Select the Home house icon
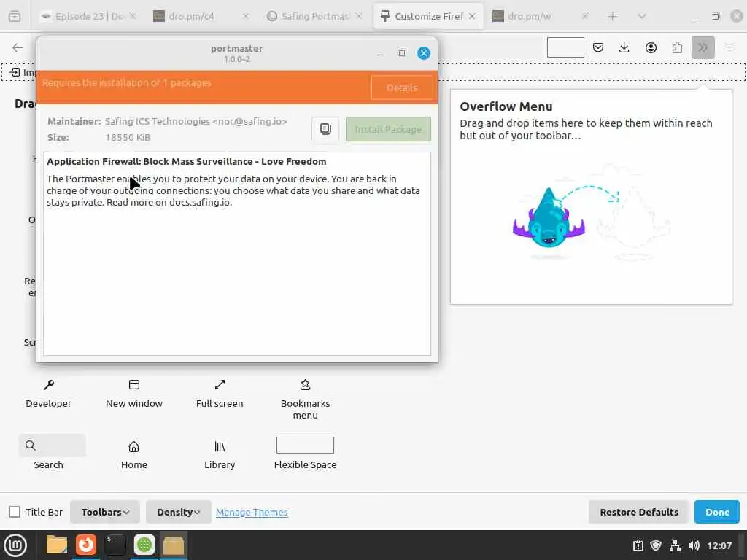Viewport: 747px width, 560px height. click(134, 446)
